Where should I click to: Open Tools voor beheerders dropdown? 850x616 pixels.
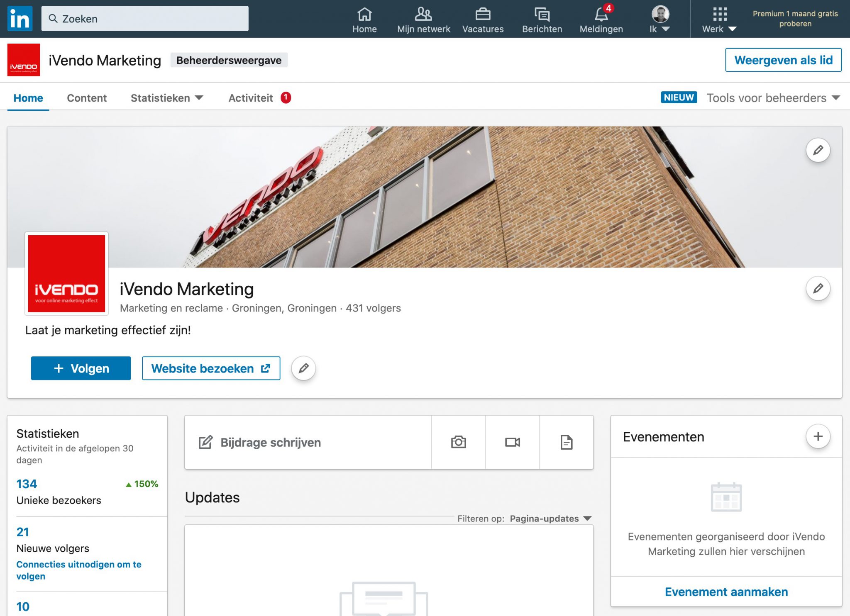[x=773, y=98]
